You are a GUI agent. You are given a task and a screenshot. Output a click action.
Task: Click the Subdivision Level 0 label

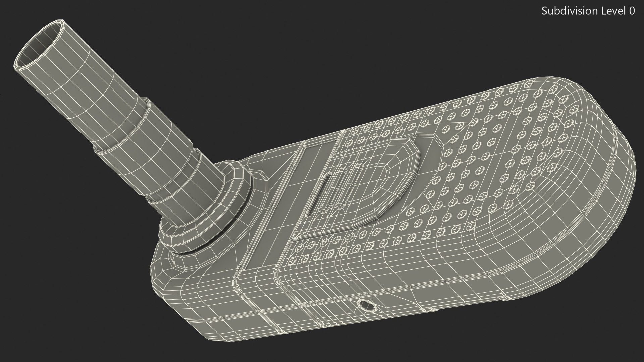588,11
